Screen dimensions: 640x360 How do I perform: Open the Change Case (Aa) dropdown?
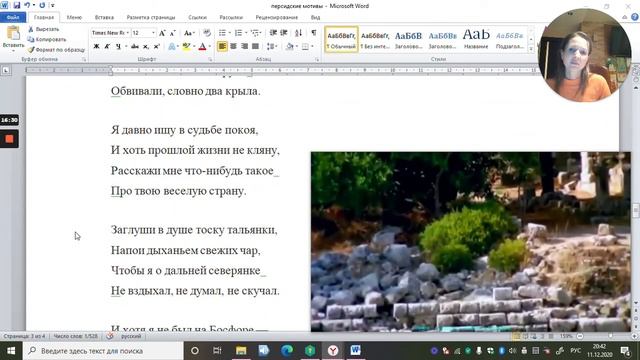(189, 33)
